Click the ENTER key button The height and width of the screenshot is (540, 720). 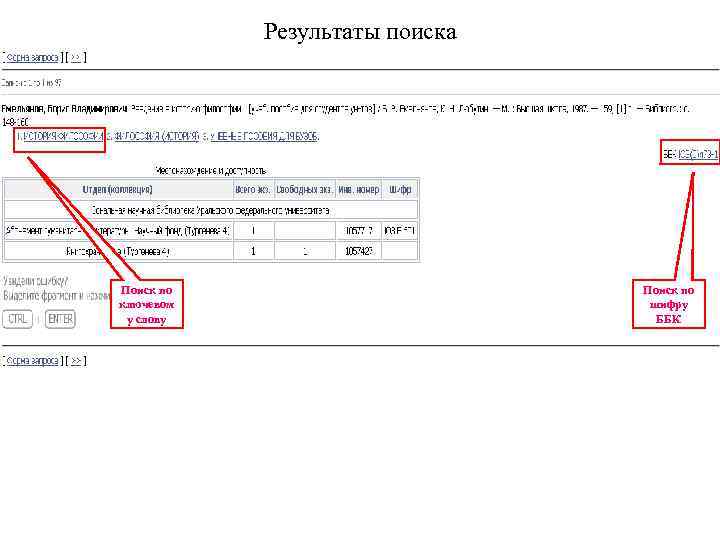click(60, 319)
